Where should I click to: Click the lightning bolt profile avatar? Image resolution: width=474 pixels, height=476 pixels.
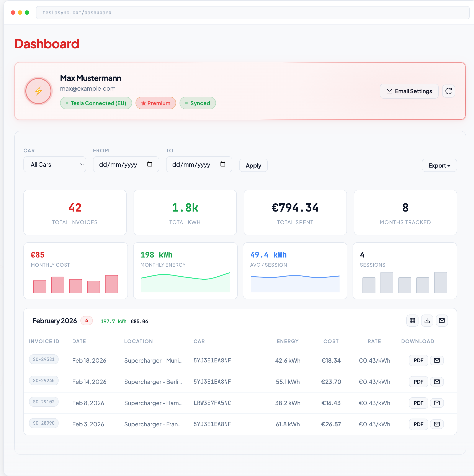click(38, 91)
